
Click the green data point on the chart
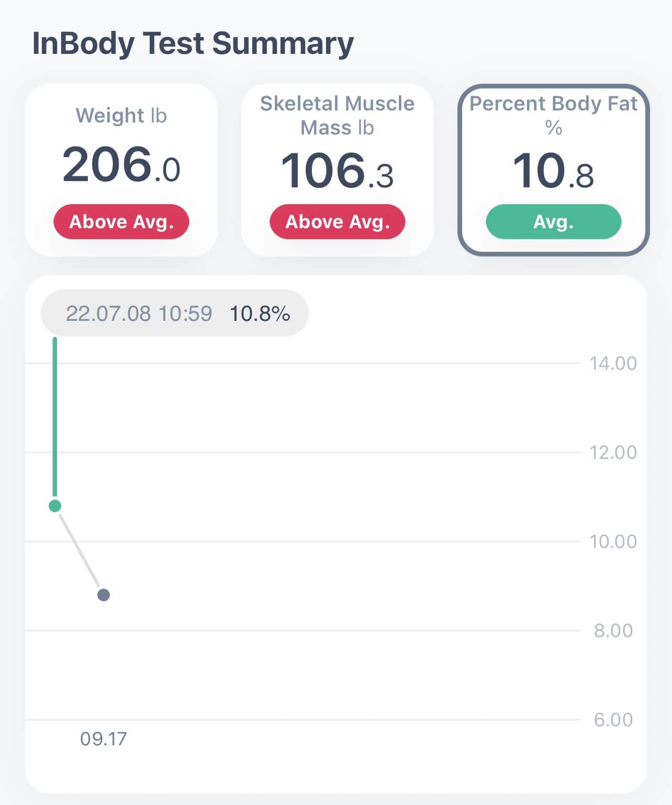pos(54,505)
